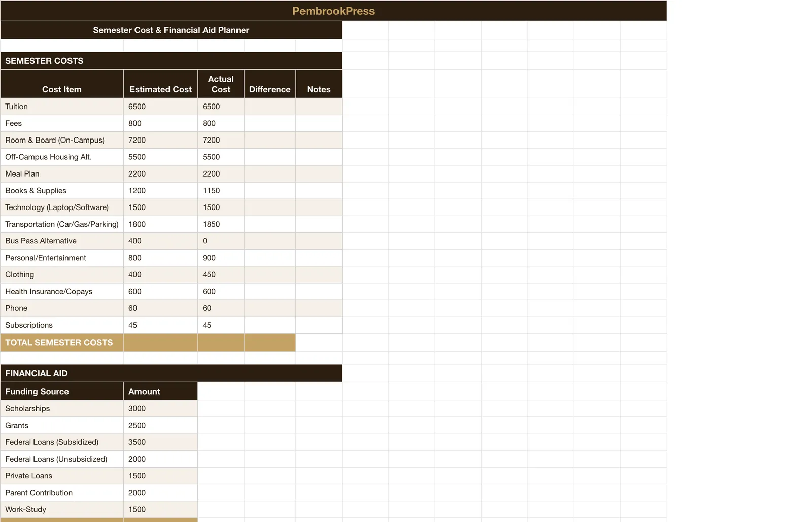Select Meal Plan estimated cost 2200

pos(160,173)
